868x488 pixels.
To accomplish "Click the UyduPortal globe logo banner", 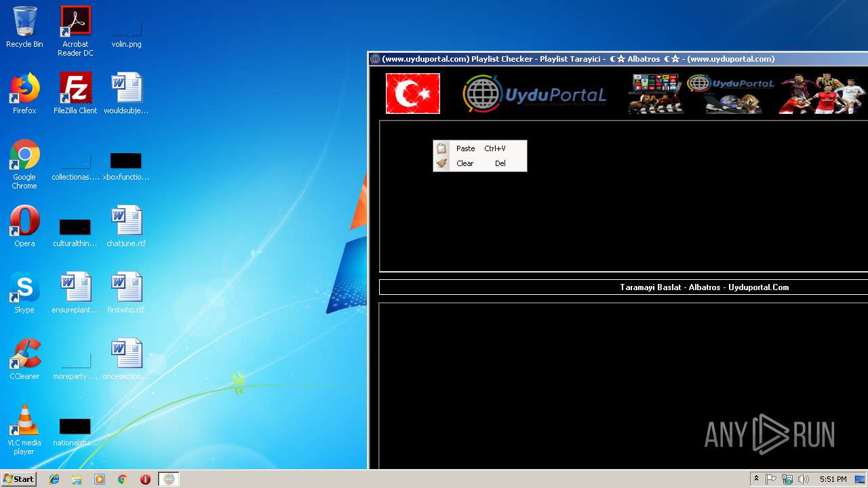I will pyautogui.click(x=535, y=94).
